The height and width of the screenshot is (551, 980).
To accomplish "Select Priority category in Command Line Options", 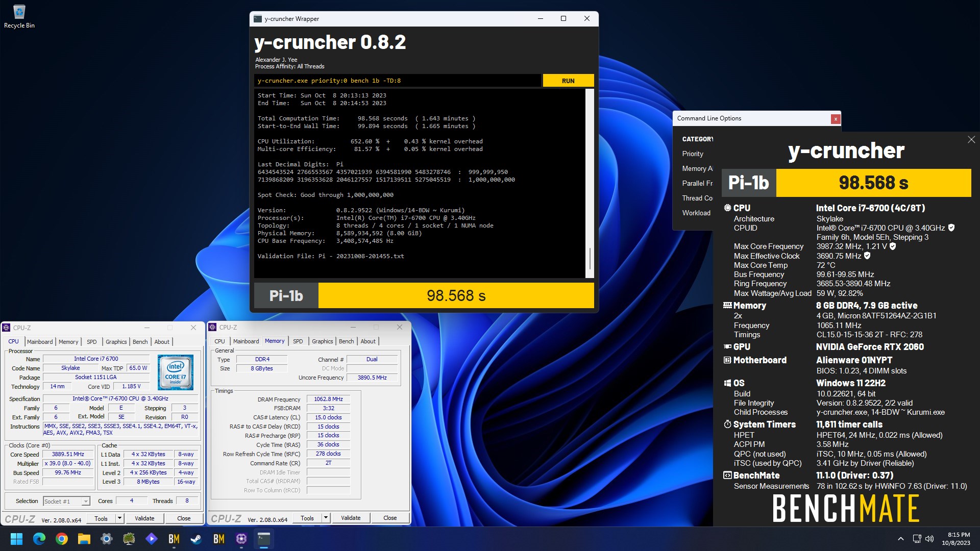I will pos(693,154).
